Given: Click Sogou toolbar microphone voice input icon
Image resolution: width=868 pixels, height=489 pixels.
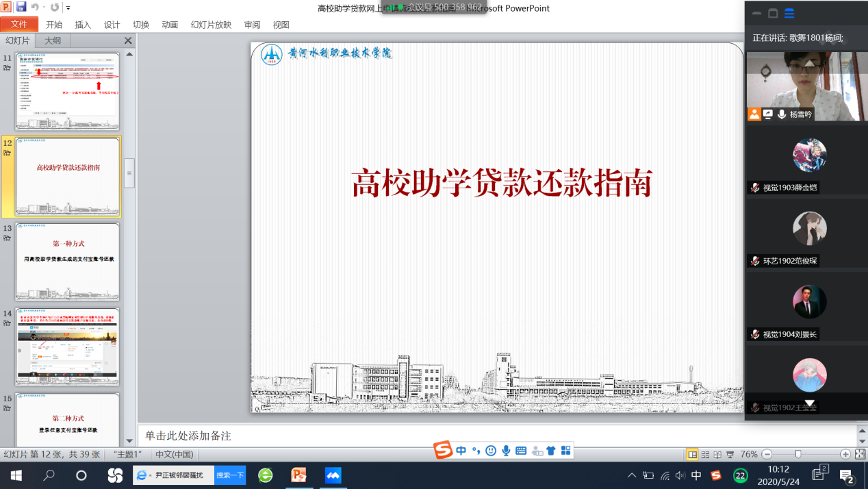Looking at the screenshot, I should [x=506, y=451].
